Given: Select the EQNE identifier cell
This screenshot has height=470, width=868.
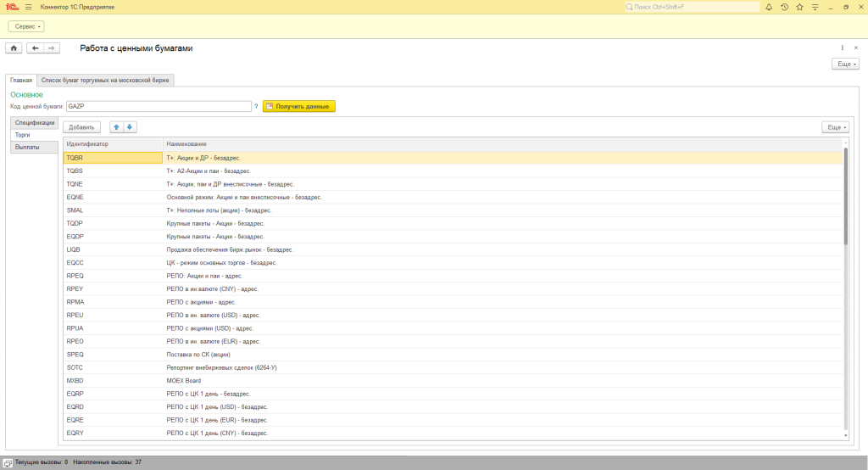Looking at the screenshot, I should tap(113, 198).
